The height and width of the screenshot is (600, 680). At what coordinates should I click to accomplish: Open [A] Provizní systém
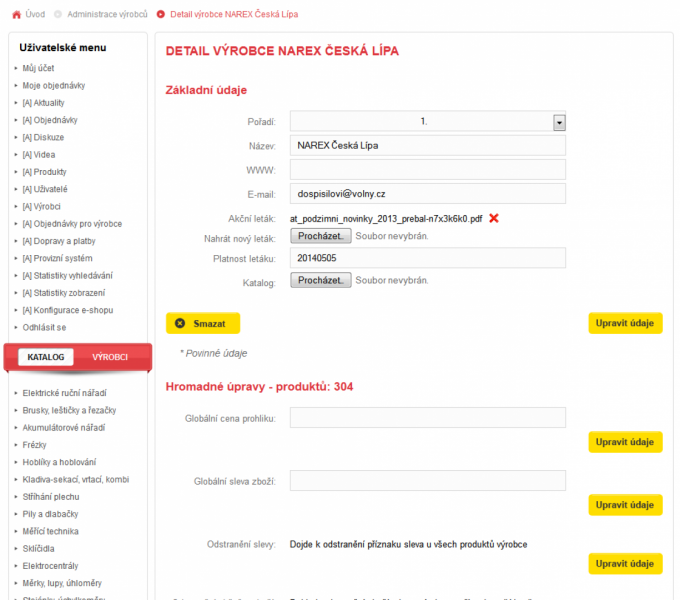(58, 258)
